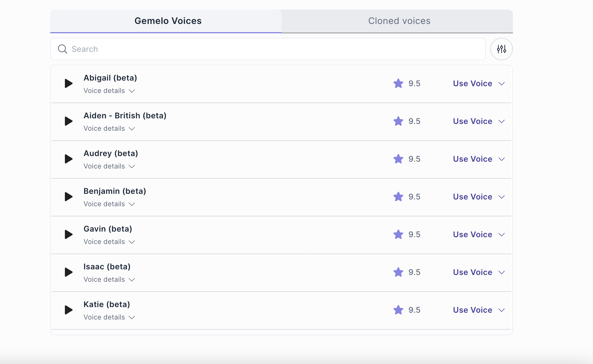Play the Abigail (beta) voice sample

click(x=69, y=83)
